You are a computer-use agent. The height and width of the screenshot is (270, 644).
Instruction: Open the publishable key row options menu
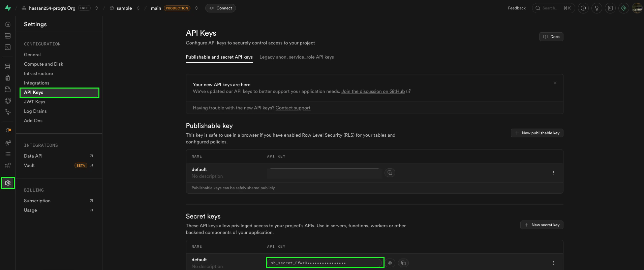[553, 173]
